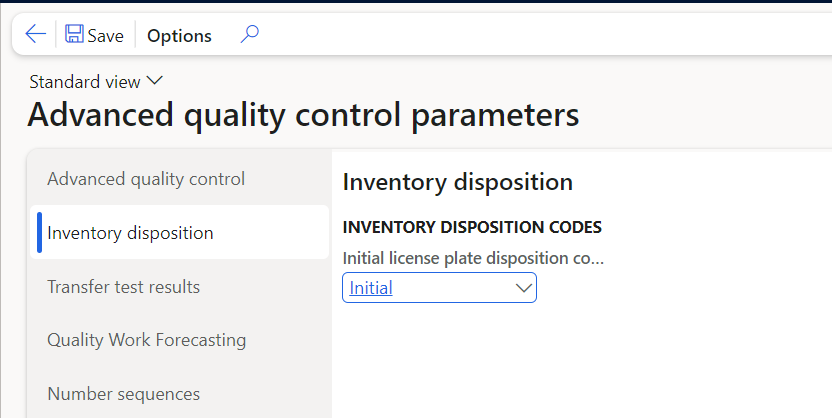Go to Quality Work Forecasting tab
The image size is (832, 418).
point(146,340)
